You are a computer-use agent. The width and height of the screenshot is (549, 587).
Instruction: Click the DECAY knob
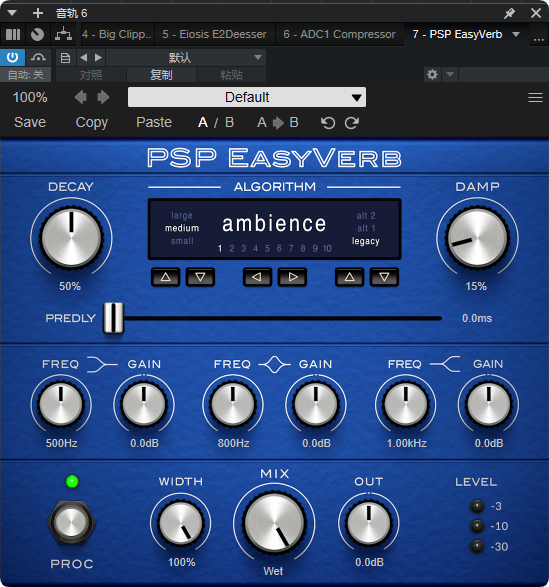pyautogui.click(x=71, y=237)
